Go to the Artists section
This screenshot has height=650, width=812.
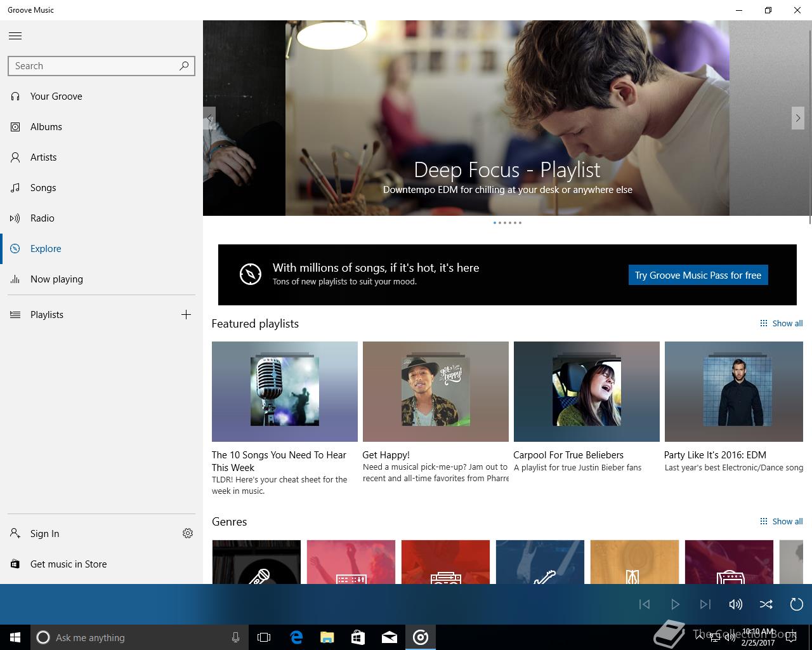coord(101,157)
